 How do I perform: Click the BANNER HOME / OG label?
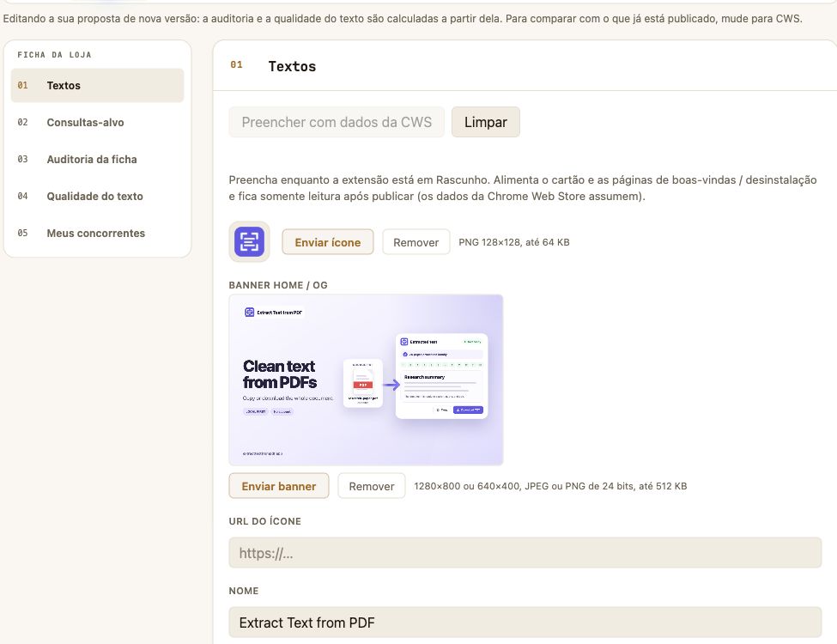(x=278, y=285)
